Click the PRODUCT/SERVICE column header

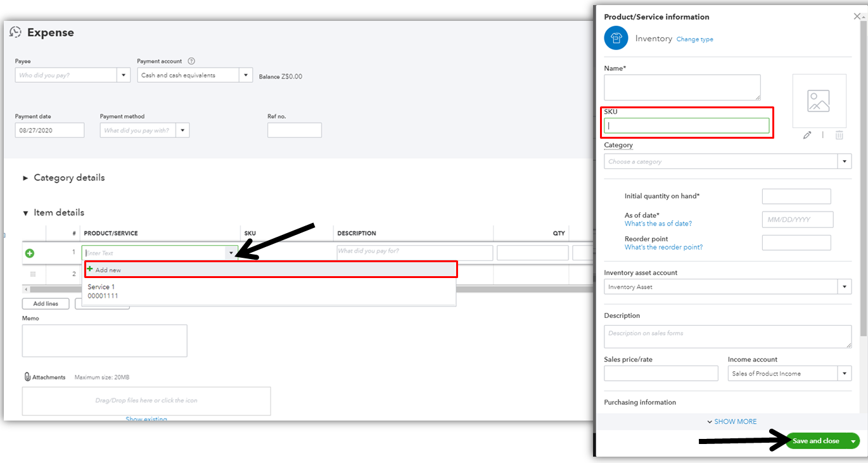[111, 234]
